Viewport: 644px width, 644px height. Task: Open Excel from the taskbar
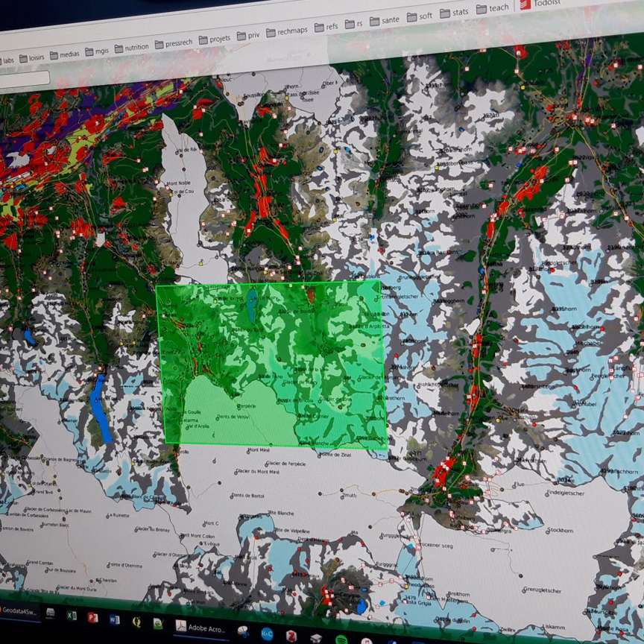point(72,616)
